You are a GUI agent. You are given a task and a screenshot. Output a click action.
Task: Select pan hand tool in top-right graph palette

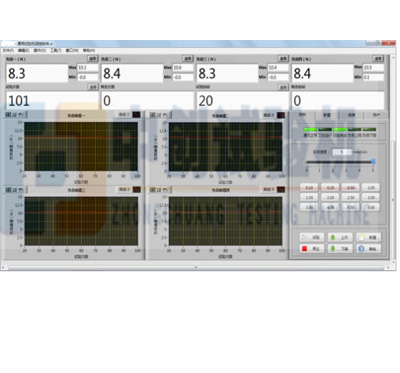coord(166,115)
